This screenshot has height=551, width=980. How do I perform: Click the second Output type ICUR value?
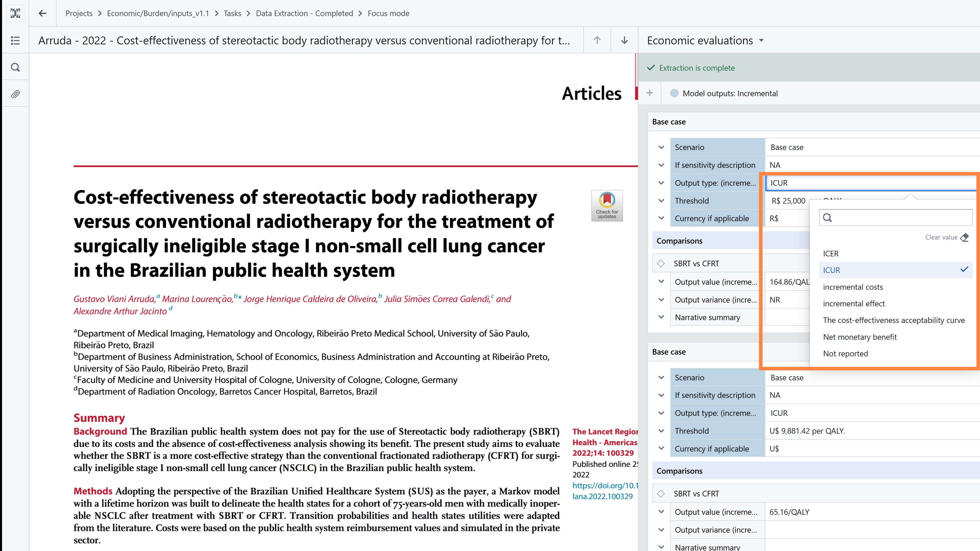[x=779, y=413]
